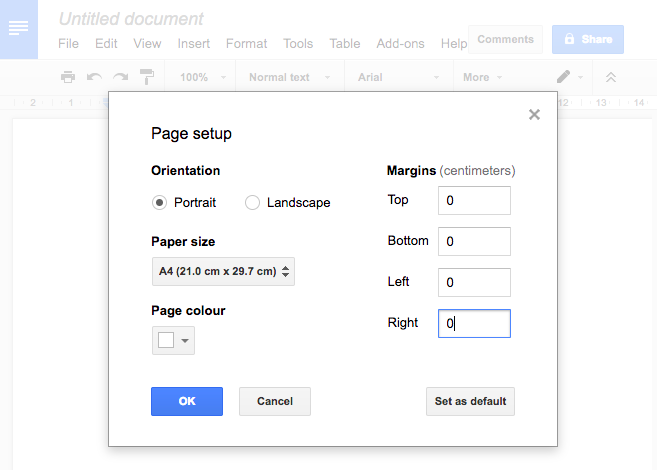
Task: Close the Page setup dialog
Action: [x=534, y=115]
